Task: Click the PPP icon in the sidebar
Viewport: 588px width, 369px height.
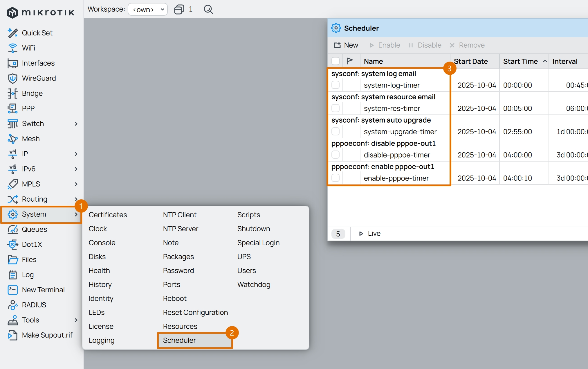Action: point(13,108)
